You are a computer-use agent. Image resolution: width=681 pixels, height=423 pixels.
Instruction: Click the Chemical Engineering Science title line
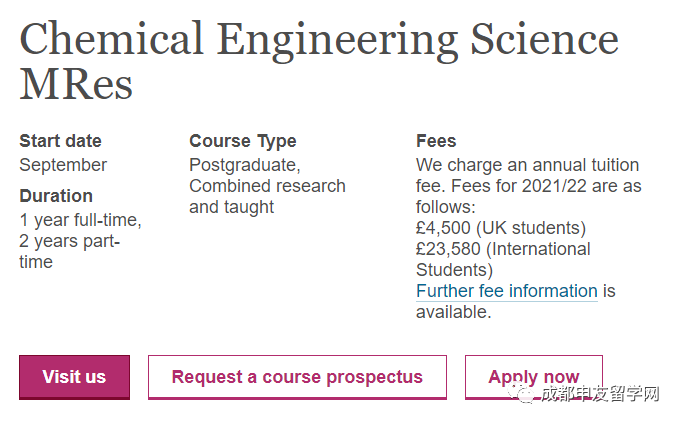point(319,39)
